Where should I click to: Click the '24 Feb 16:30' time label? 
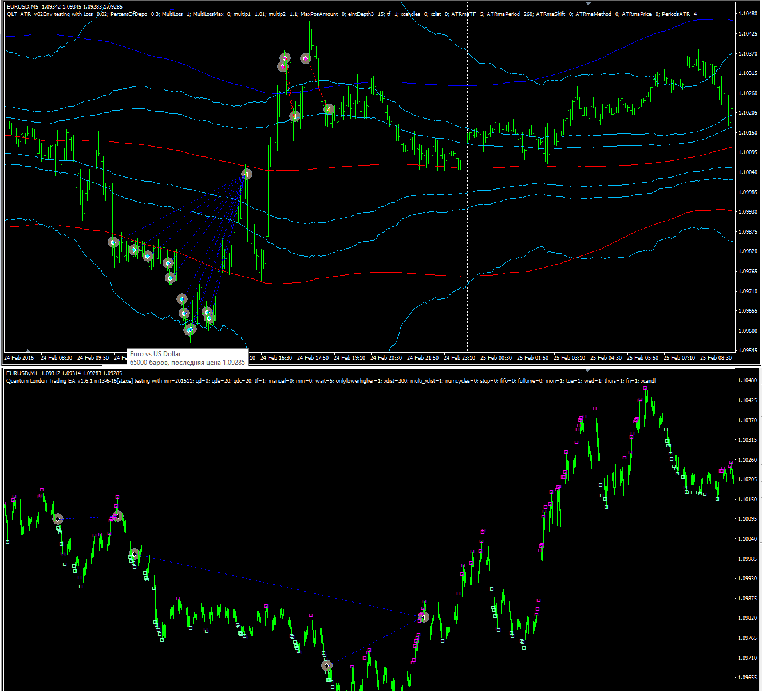276,358
